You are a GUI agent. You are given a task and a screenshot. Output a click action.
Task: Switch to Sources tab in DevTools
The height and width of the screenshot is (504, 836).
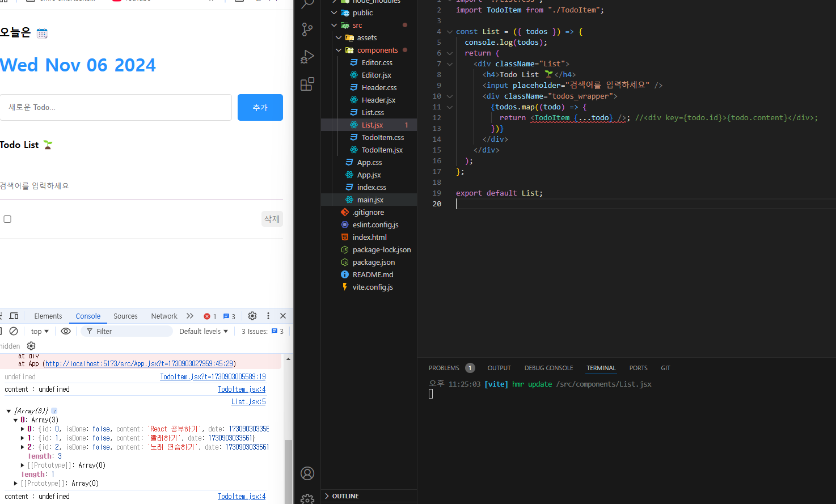click(x=125, y=316)
